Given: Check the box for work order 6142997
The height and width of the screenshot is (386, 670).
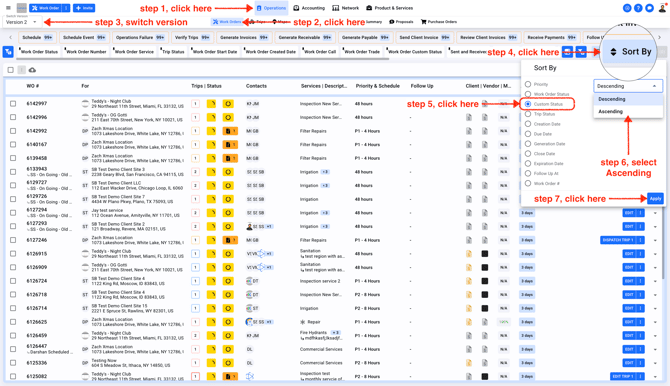Looking at the screenshot, I should click(13, 104).
